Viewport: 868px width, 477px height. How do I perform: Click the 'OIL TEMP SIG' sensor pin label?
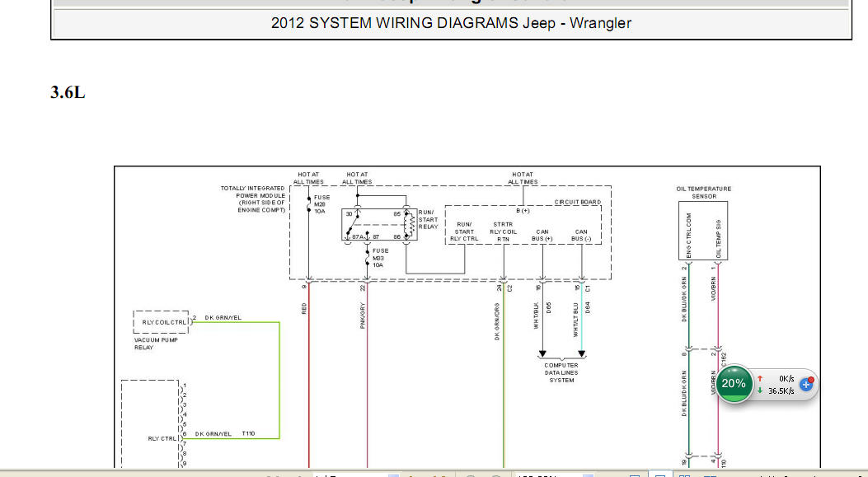tap(719, 239)
